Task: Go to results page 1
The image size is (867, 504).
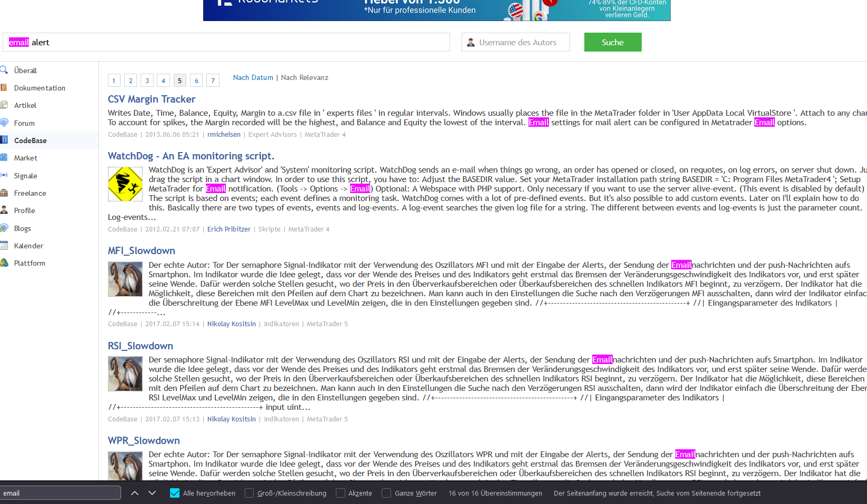Action: click(x=114, y=80)
